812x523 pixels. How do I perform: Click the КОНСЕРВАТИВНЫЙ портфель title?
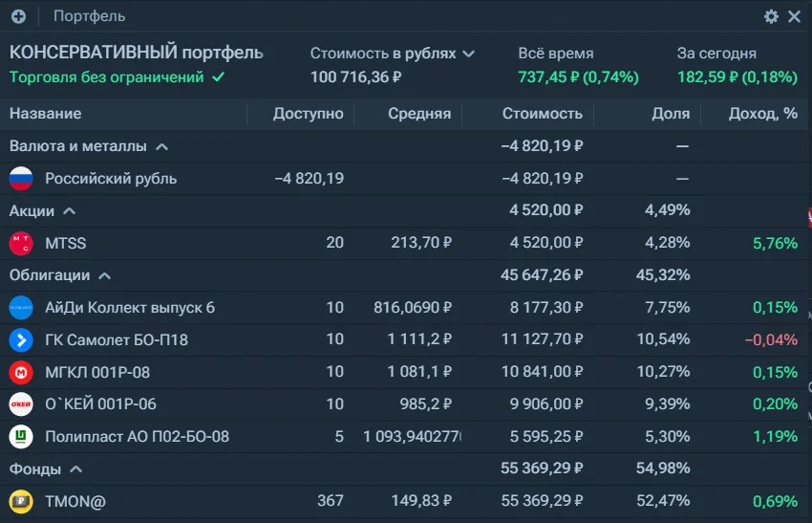pos(137,53)
